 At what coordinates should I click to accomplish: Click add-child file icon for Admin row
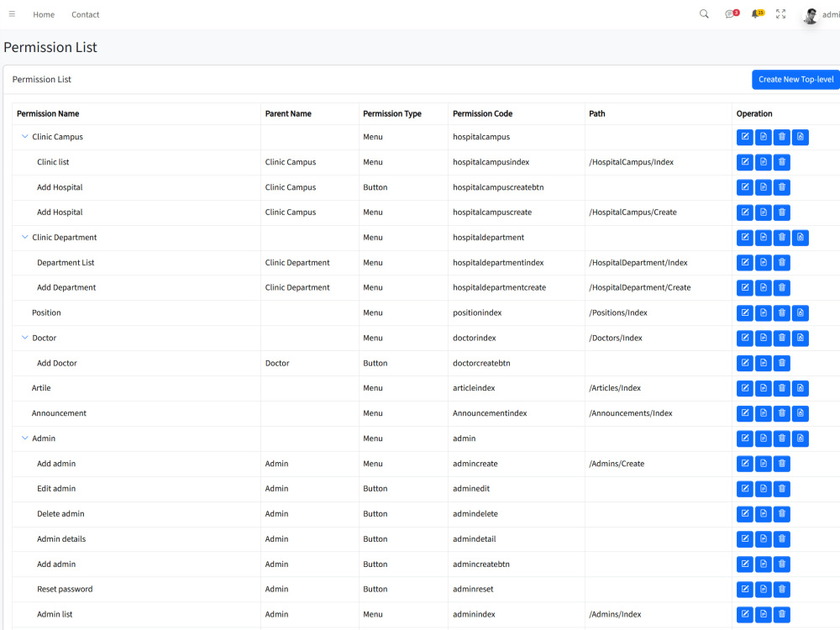tap(801, 438)
